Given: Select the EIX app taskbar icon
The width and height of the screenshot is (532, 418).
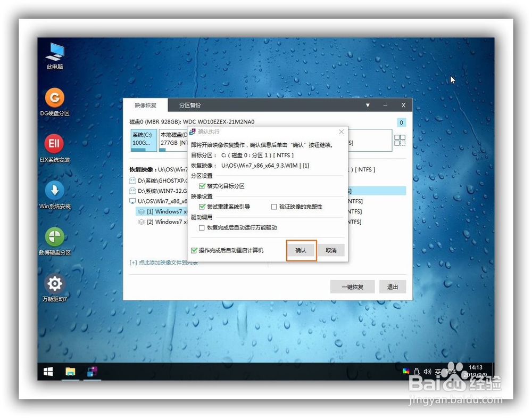Looking at the screenshot, I should coord(92,372).
